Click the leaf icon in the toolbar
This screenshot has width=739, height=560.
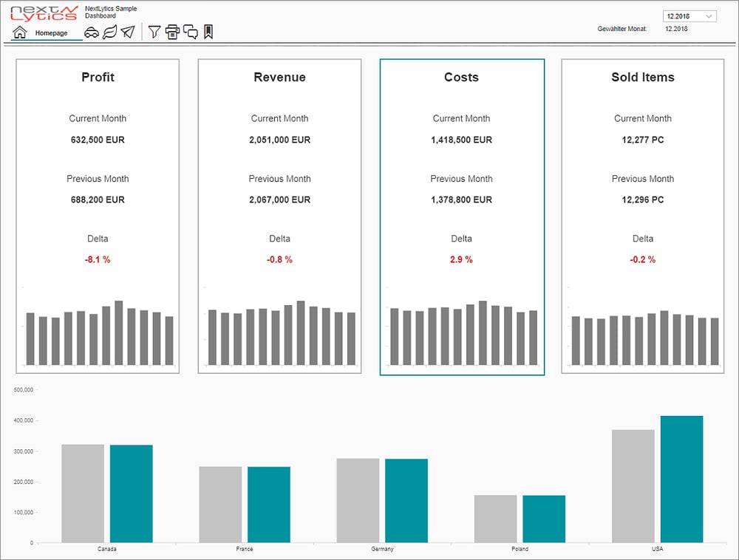tap(110, 32)
